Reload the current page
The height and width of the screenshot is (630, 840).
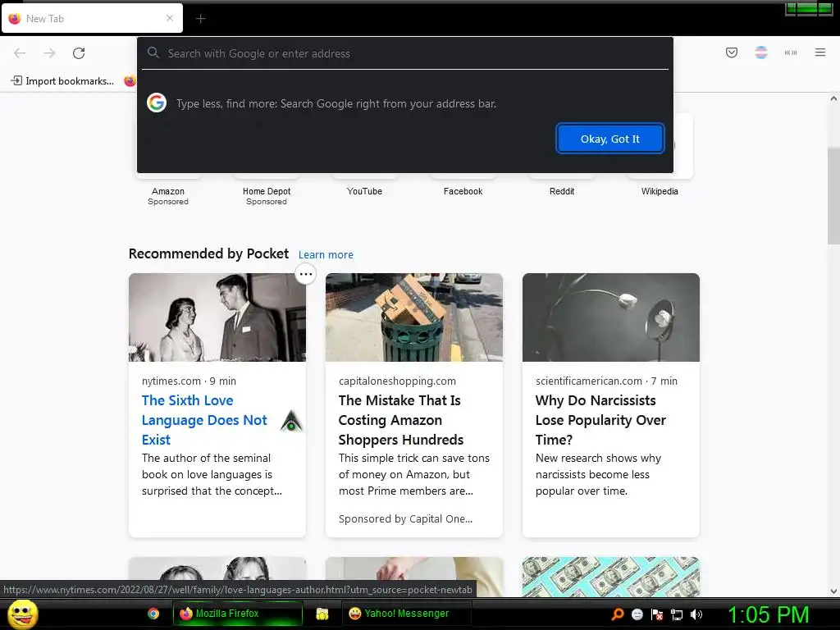79,53
